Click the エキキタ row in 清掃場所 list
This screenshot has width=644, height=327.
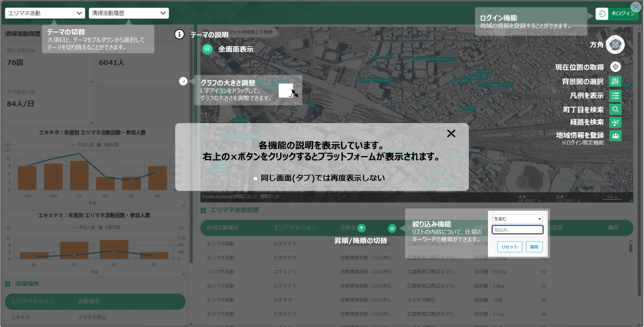click(95, 317)
